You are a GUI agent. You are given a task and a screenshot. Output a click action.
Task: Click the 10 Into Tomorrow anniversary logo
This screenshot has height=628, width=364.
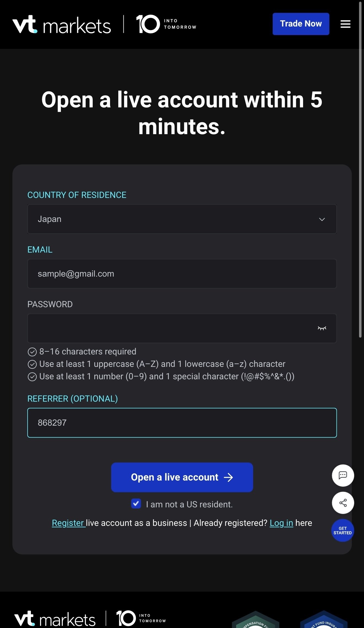[x=166, y=24]
